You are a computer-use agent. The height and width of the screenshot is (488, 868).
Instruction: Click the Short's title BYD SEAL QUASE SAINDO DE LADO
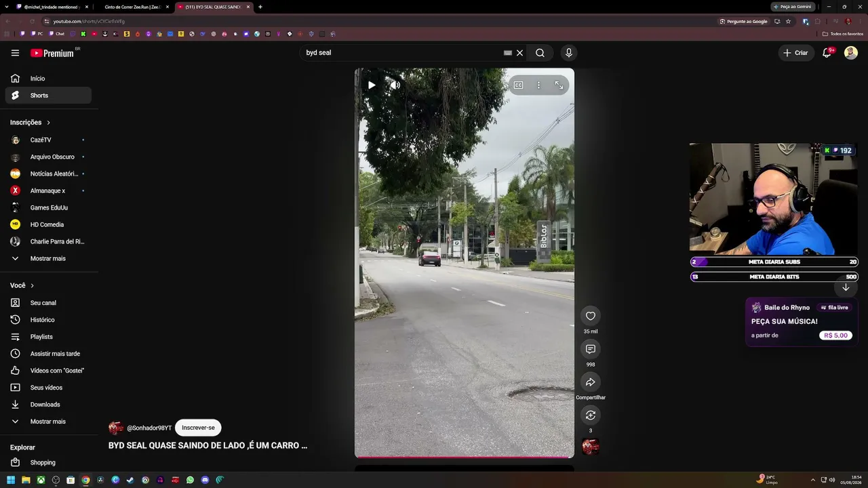[x=208, y=446]
